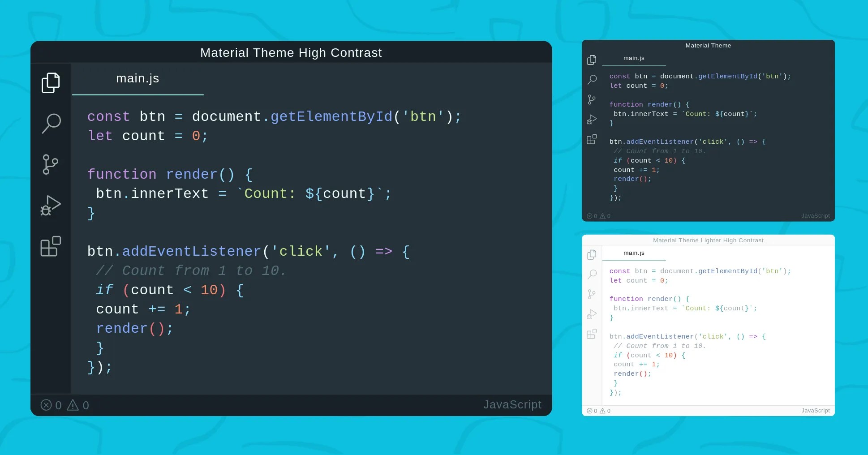Click error icon in Lighter High Contrast status bar

tap(589, 411)
